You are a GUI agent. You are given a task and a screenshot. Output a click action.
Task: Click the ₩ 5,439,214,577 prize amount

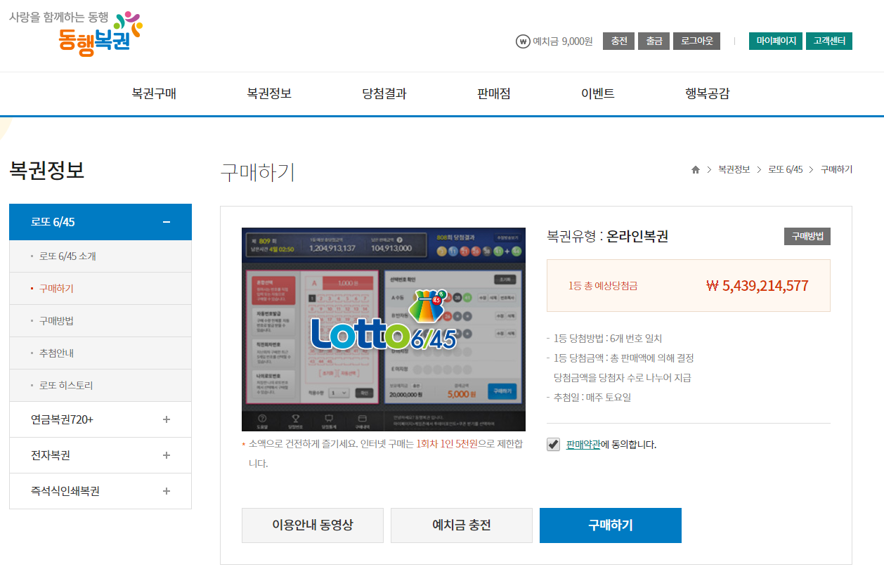click(x=757, y=286)
